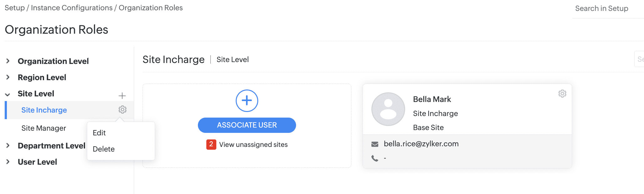Viewport: 644px width, 194px height.
Task: Open settings gear on Bella Mark card
Action: 562,94
